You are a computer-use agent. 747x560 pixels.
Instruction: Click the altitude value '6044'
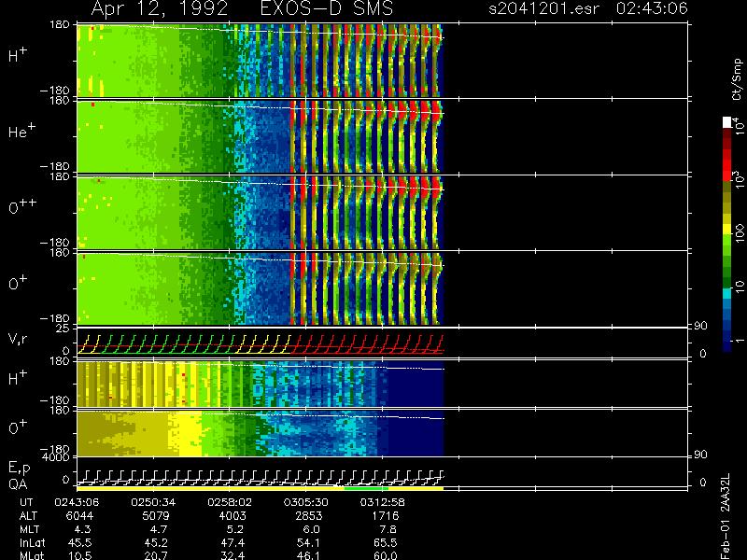(x=80, y=516)
